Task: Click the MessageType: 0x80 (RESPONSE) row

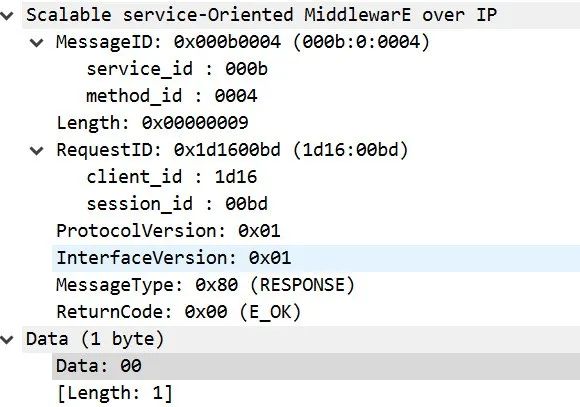Action: 205,285
